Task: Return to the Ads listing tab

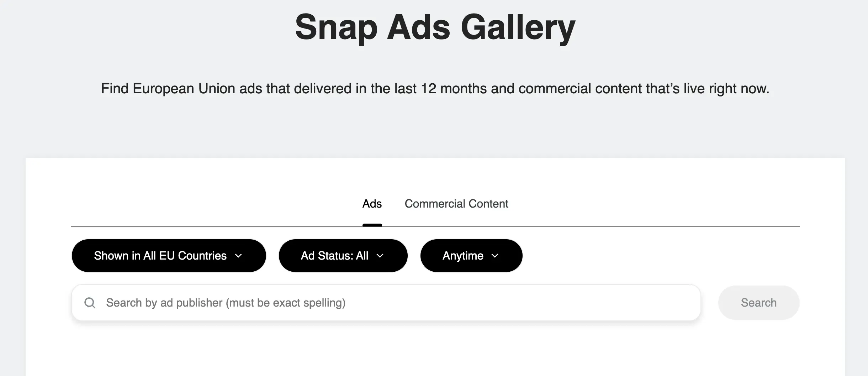Action: point(372,204)
